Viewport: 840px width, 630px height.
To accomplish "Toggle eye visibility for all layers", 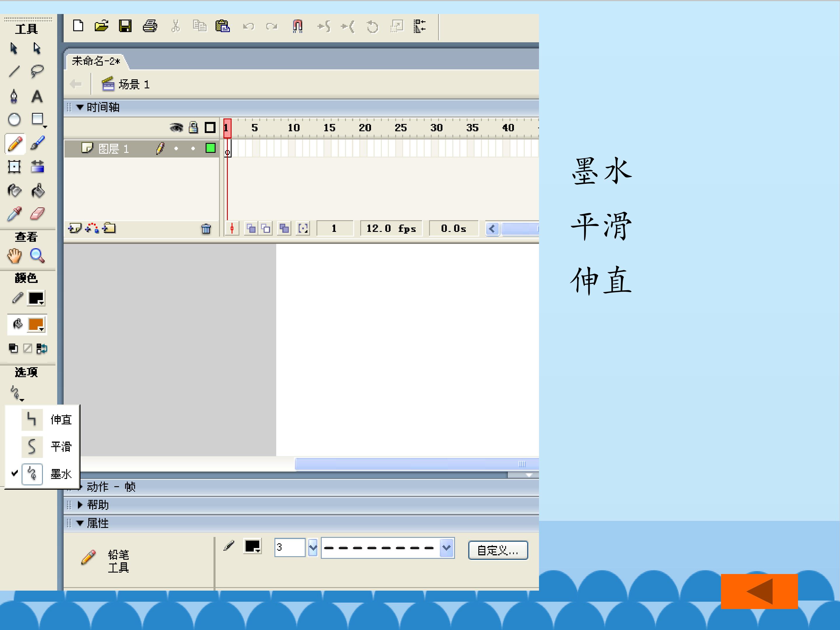I will [176, 127].
